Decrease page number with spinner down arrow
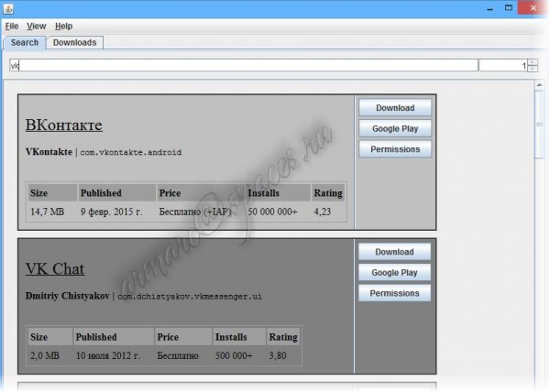550x392 pixels. [533, 69]
